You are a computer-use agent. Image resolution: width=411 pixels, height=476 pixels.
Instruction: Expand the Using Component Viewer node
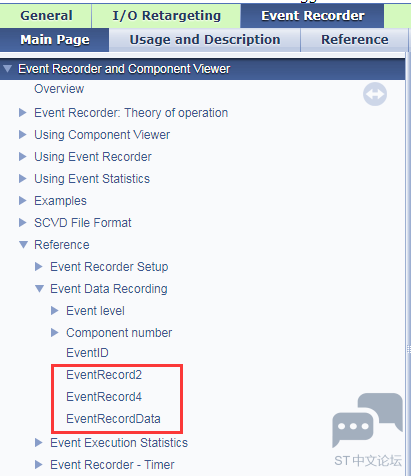tap(23, 135)
